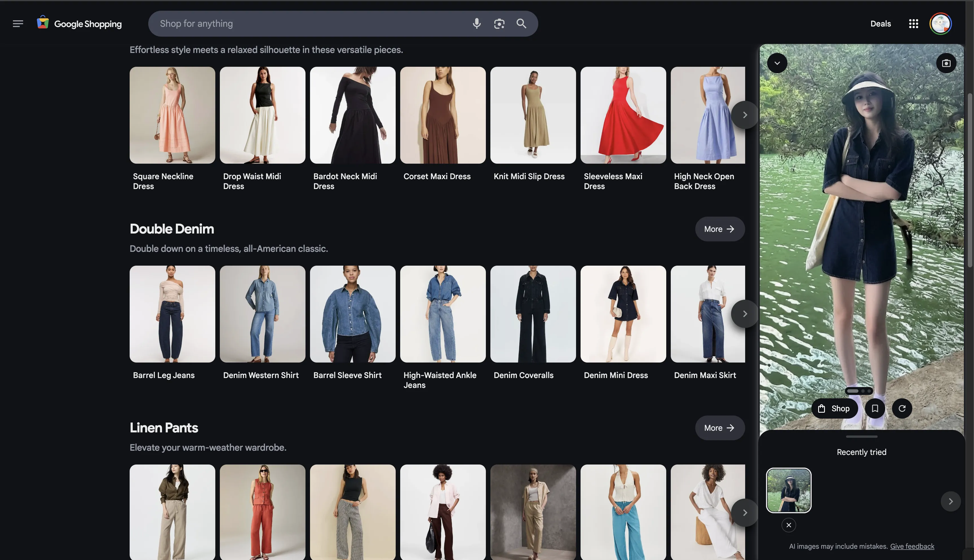Open Denim Western Shirt image
The width and height of the screenshot is (974, 560).
click(262, 314)
